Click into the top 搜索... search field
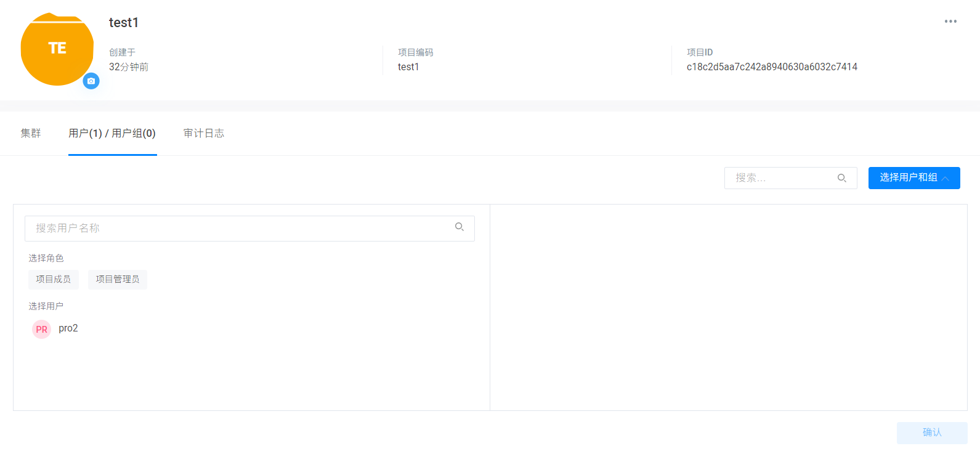Image resolution: width=980 pixels, height=451 pixels. (x=779, y=178)
